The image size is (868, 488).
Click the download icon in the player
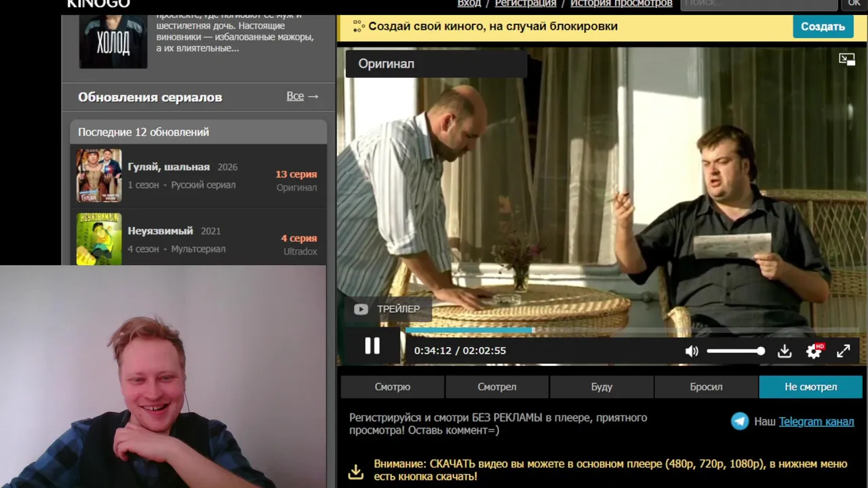(785, 351)
